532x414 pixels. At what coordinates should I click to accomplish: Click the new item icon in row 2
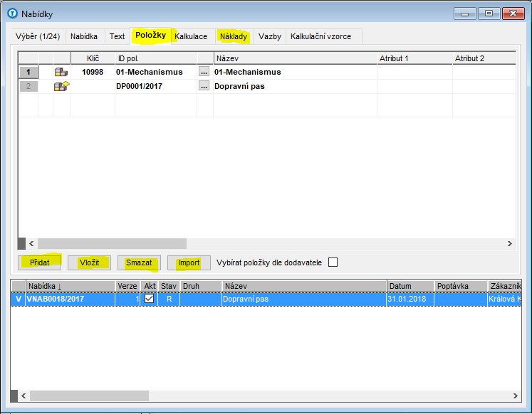coord(61,86)
